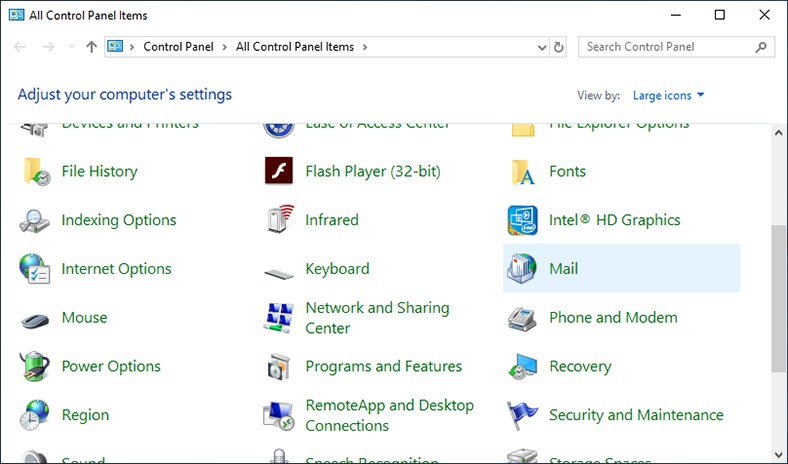Click the Security and Maintenance flag icon

point(522,415)
